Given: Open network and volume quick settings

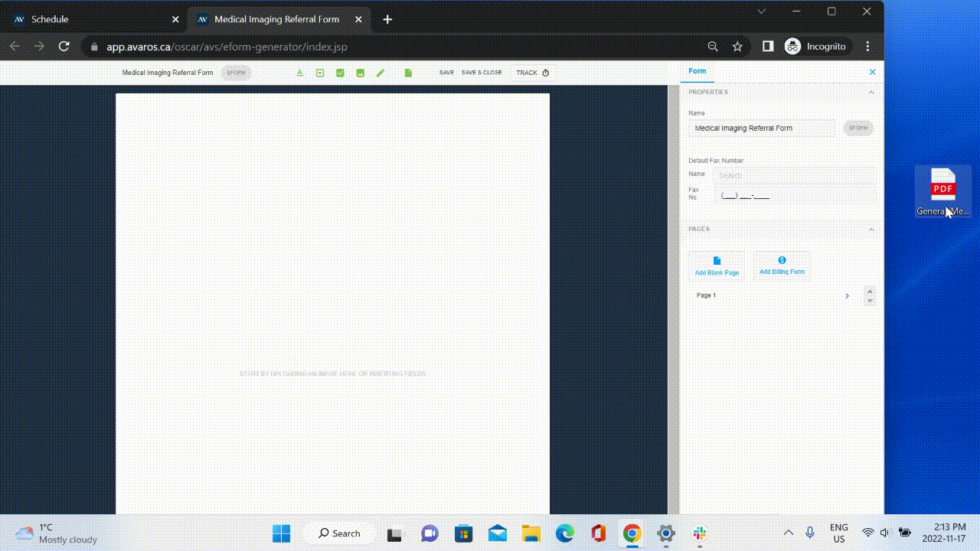Looking at the screenshot, I should [886, 533].
